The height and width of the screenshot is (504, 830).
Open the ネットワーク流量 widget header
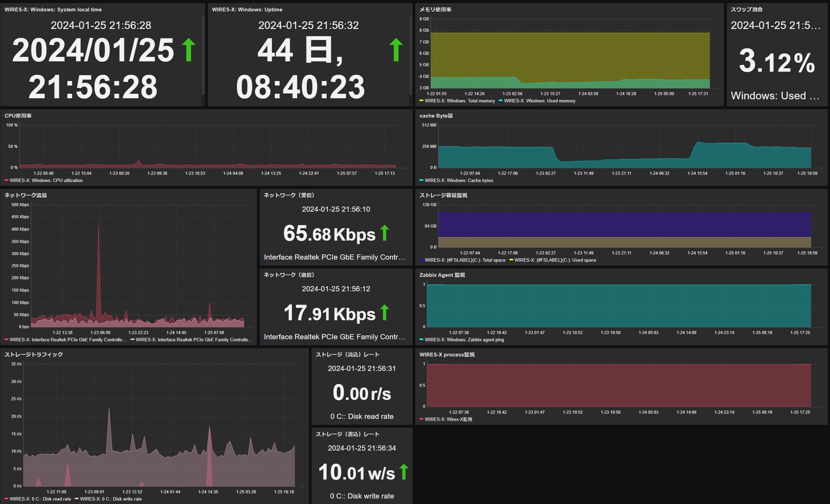tap(26, 195)
